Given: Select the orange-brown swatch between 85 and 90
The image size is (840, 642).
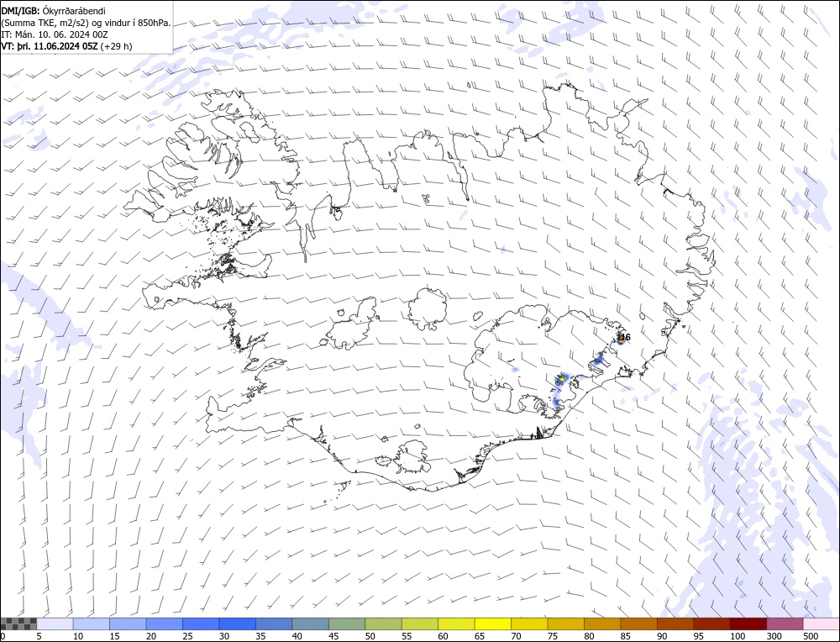Looking at the screenshot, I should [x=638, y=624].
